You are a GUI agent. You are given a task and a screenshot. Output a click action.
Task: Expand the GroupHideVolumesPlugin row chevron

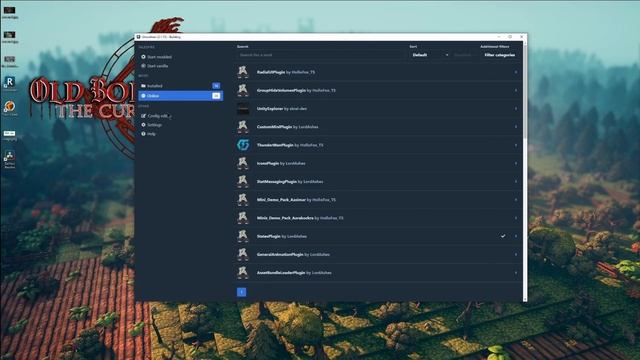tap(516, 90)
